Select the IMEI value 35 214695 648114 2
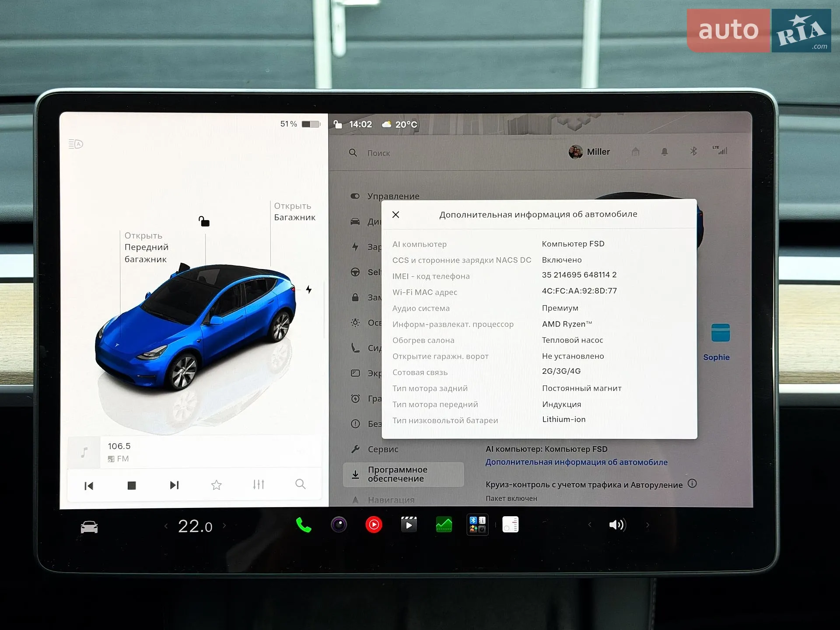This screenshot has height=630, width=840. click(579, 275)
